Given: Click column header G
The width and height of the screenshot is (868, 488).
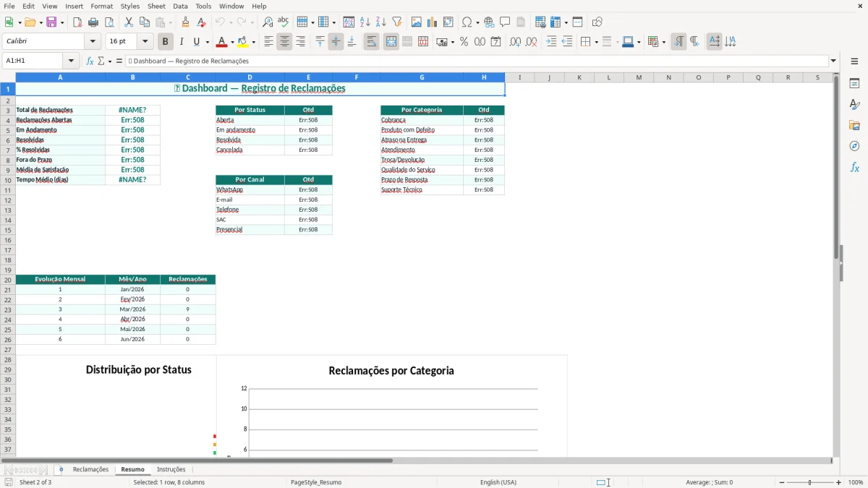Looking at the screenshot, I should tap(422, 77).
